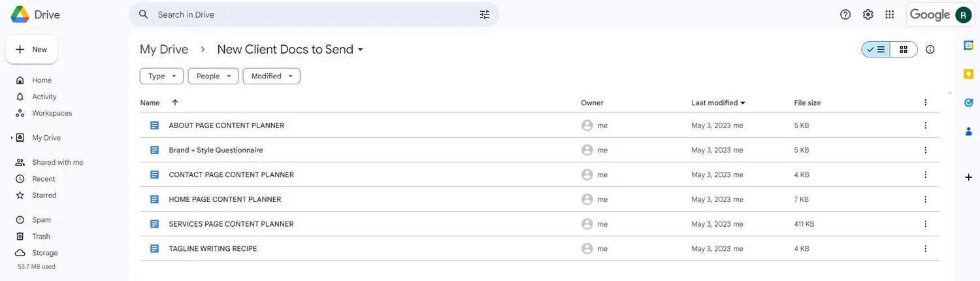
Task: Open the Type filter dropdown
Action: [x=161, y=76]
